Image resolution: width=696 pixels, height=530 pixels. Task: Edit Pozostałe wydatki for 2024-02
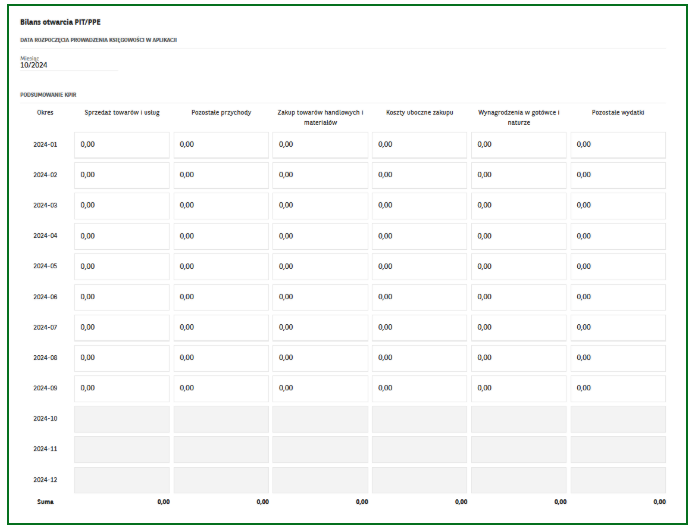point(618,175)
